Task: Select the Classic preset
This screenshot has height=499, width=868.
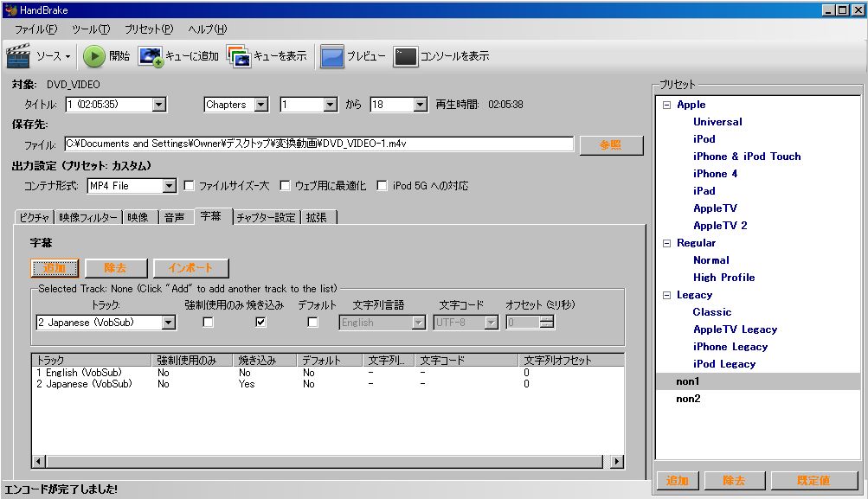Action: 712,312
